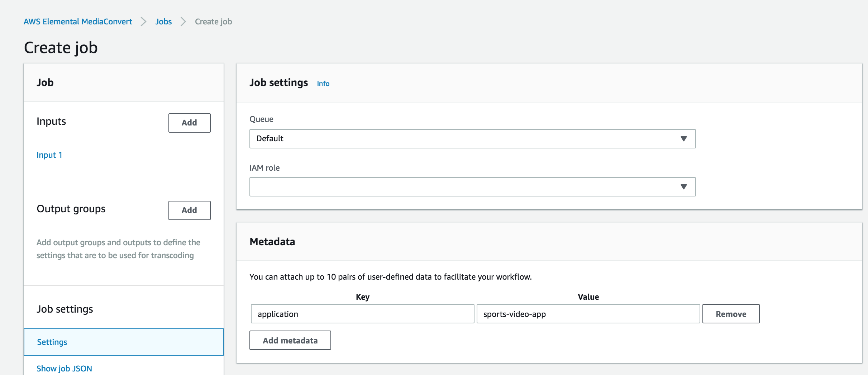Open Input 1 in the Job panel
Image resolution: width=868 pixels, height=375 pixels.
[49, 155]
